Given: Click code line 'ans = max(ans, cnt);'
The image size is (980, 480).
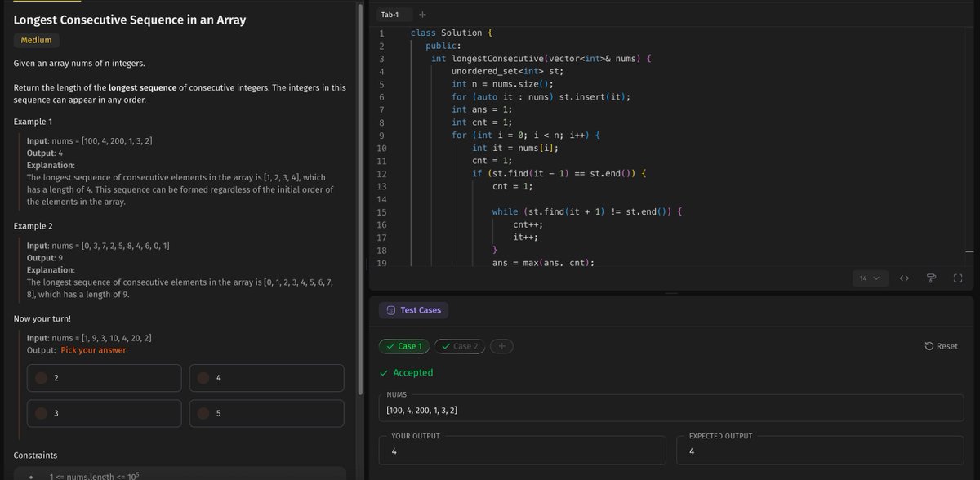Looking at the screenshot, I should 543,263.
